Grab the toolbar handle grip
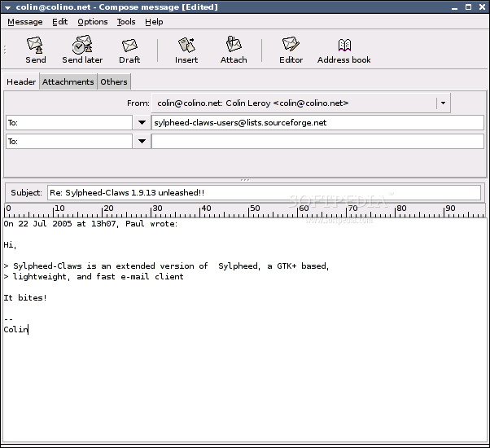 click(x=5, y=50)
